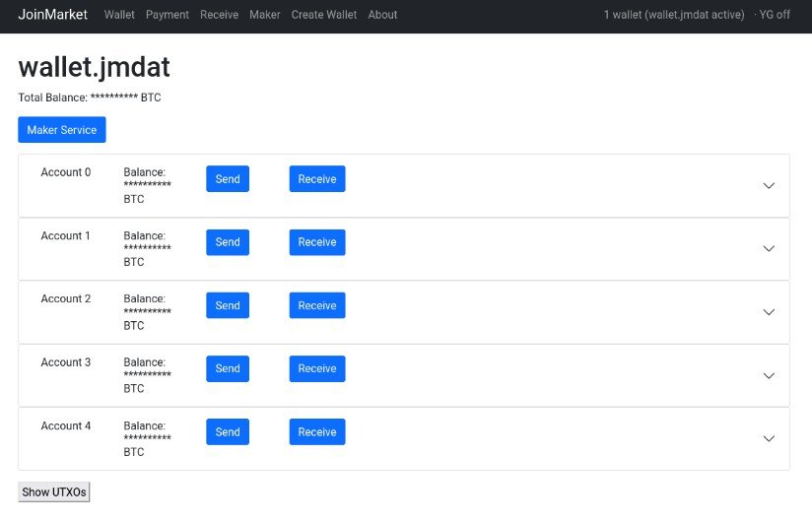Click the 'Account 2' label
The image size is (812, 521).
[66, 299]
